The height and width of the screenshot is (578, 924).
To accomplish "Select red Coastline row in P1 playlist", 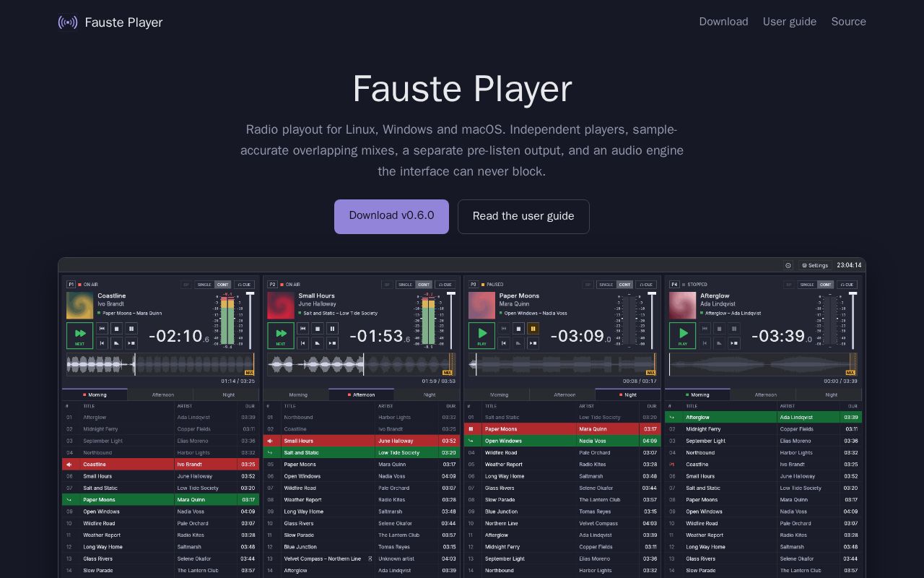I will [160, 465].
